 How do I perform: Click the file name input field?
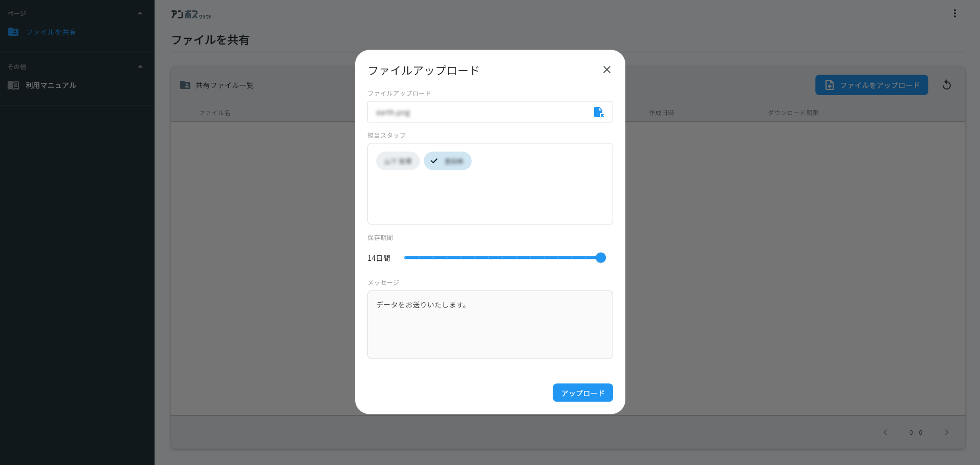tap(490, 112)
